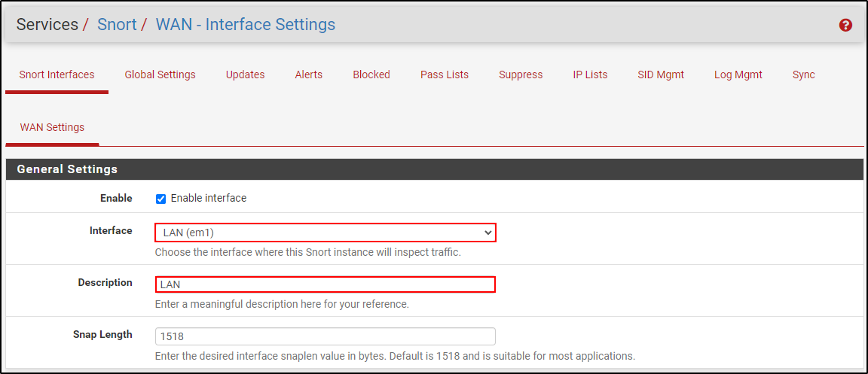This screenshot has height=374, width=868.
Task: Select the Suppress tab
Action: tap(521, 74)
